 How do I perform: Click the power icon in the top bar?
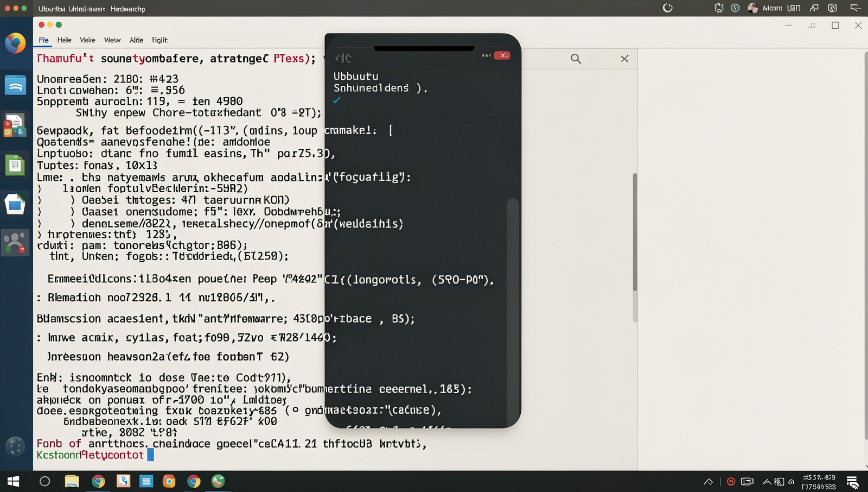click(x=668, y=8)
